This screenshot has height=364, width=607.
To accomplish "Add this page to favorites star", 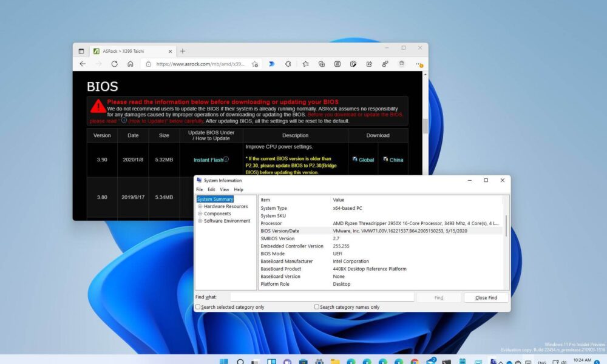I will coord(255,64).
